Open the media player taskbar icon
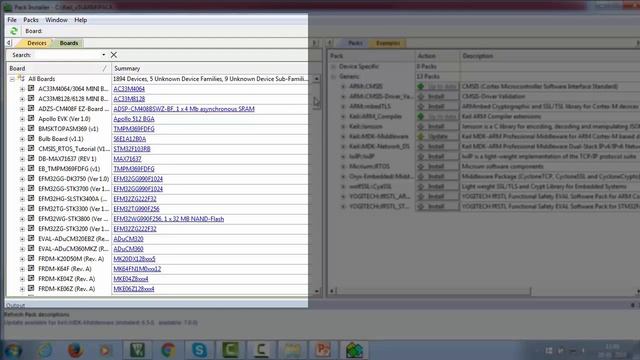Screen dimensions: 640x360 click(106, 350)
